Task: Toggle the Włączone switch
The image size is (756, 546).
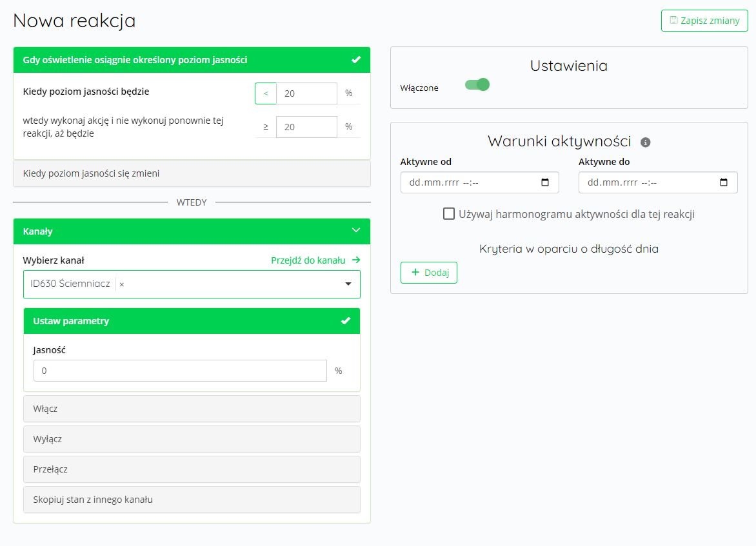Action: [x=477, y=85]
